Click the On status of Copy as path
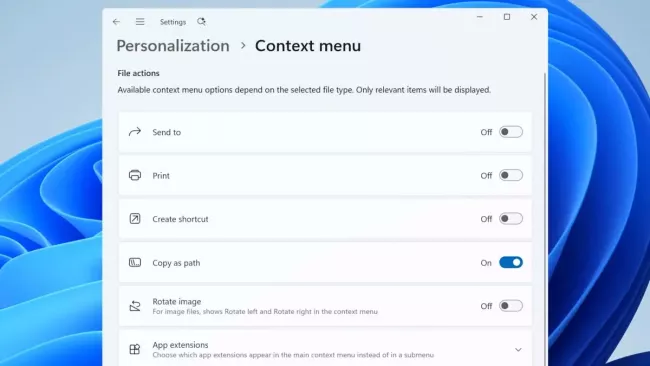This screenshot has width=650, height=366. click(x=486, y=263)
